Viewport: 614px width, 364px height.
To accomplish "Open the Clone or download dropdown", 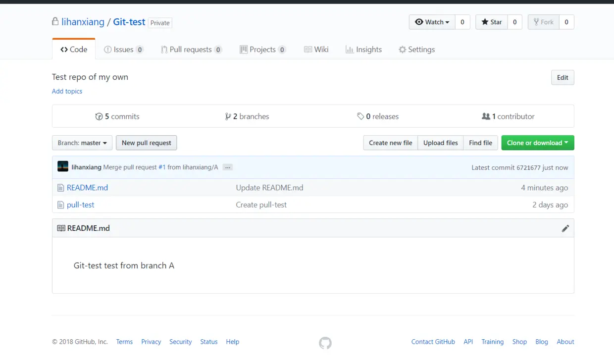I will tap(538, 143).
